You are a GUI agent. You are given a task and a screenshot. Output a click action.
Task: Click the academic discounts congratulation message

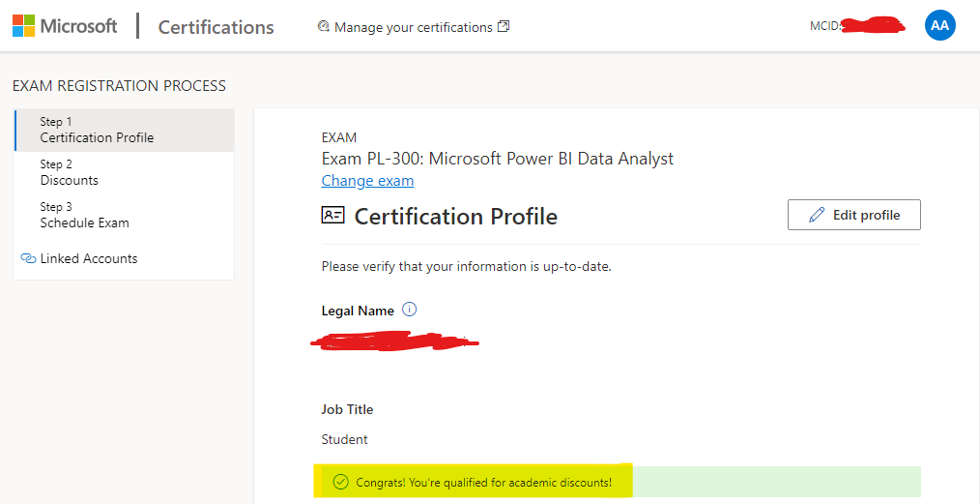[484, 482]
